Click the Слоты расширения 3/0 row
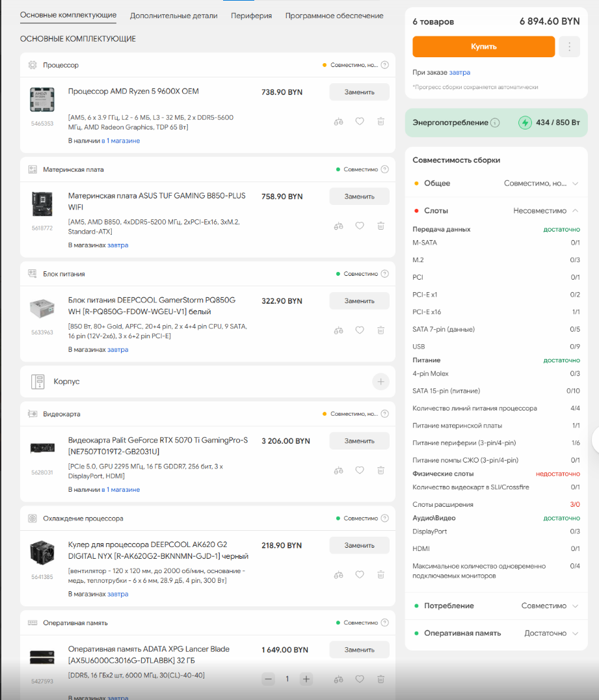The image size is (599, 700). (496, 504)
